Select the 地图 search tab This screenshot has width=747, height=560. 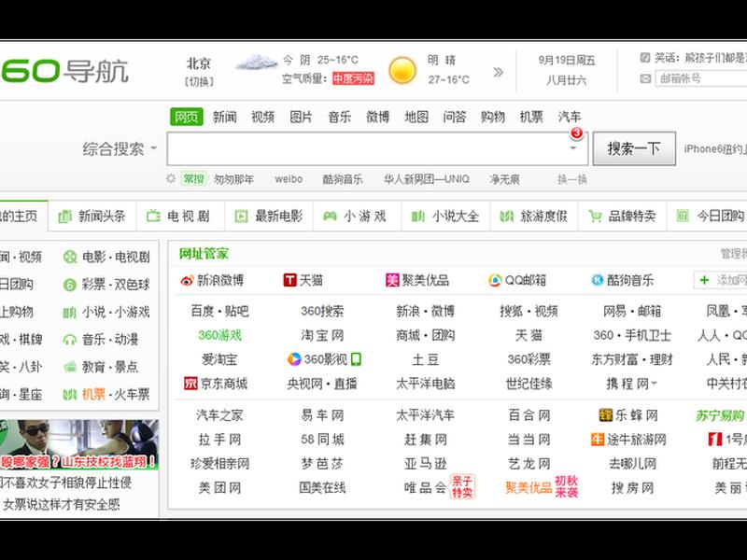pyautogui.click(x=416, y=117)
